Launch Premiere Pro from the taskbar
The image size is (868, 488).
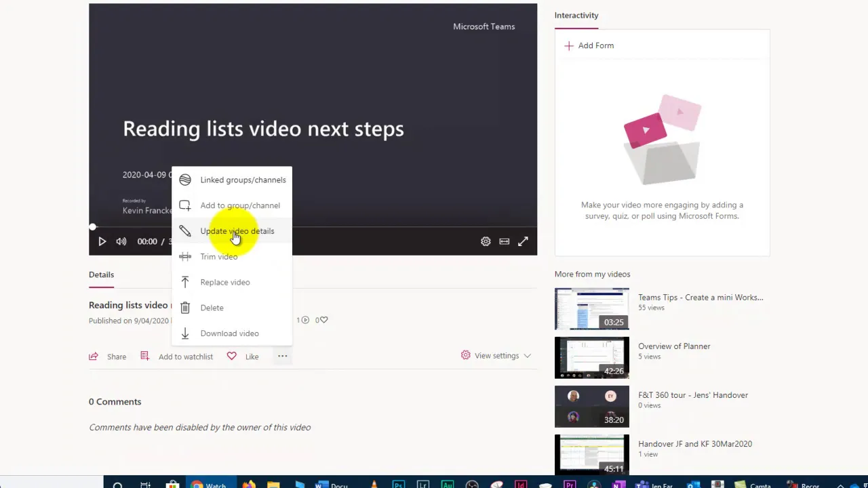pos(570,484)
